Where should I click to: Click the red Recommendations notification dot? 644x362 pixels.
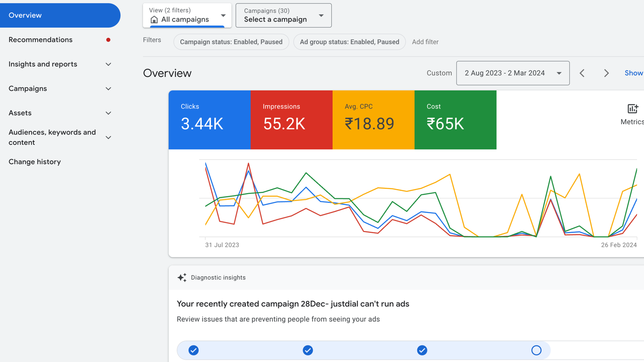click(x=108, y=40)
